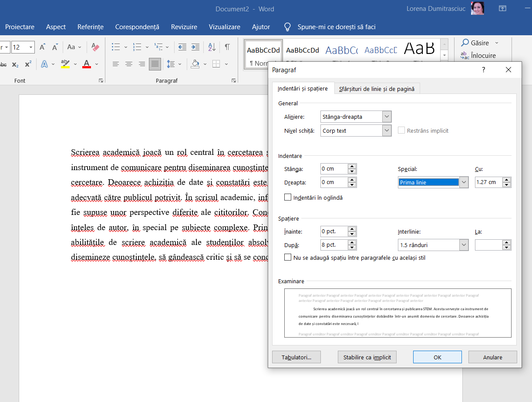Viewport: 532px width, 402px height.
Task: Check Nu se adaugă spațiu între paragrafele
Action: coord(288,258)
